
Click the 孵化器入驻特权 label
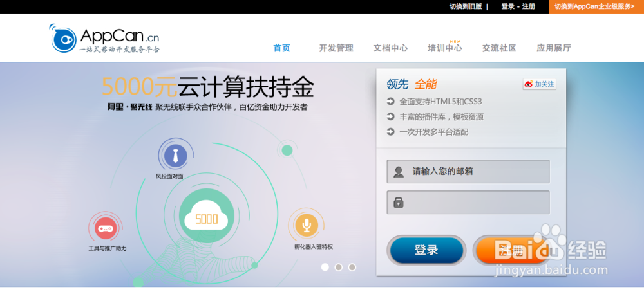tap(314, 247)
